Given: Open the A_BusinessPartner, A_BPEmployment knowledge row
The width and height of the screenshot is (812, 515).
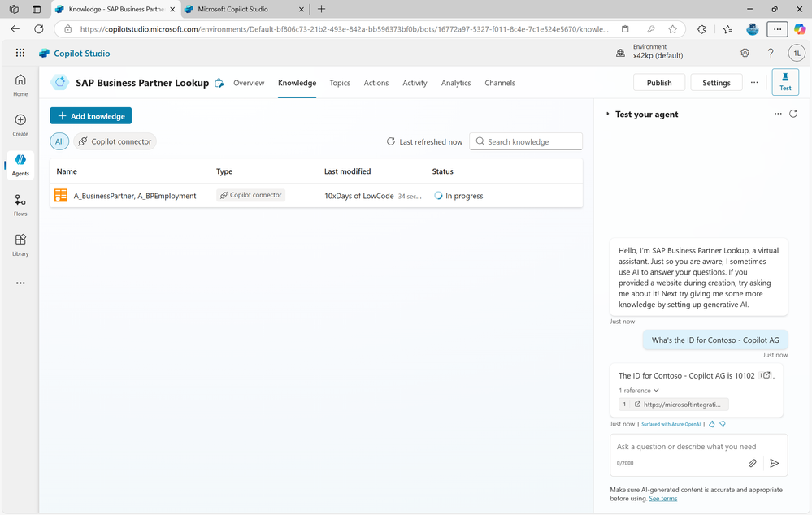Looking at the screenshot, I should point(316,196).
